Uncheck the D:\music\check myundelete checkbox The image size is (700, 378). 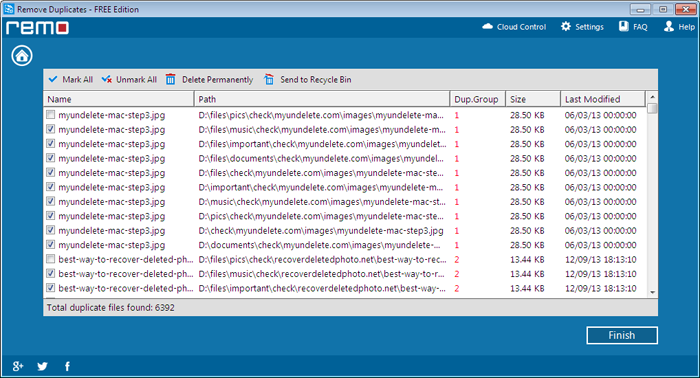coord(50,201)
